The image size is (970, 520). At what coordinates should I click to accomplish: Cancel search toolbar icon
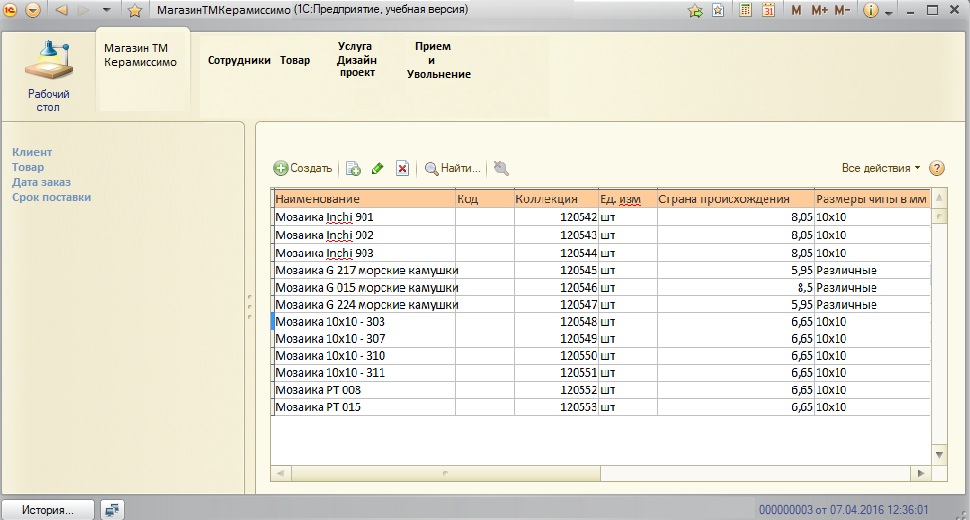tap(501, 168)
